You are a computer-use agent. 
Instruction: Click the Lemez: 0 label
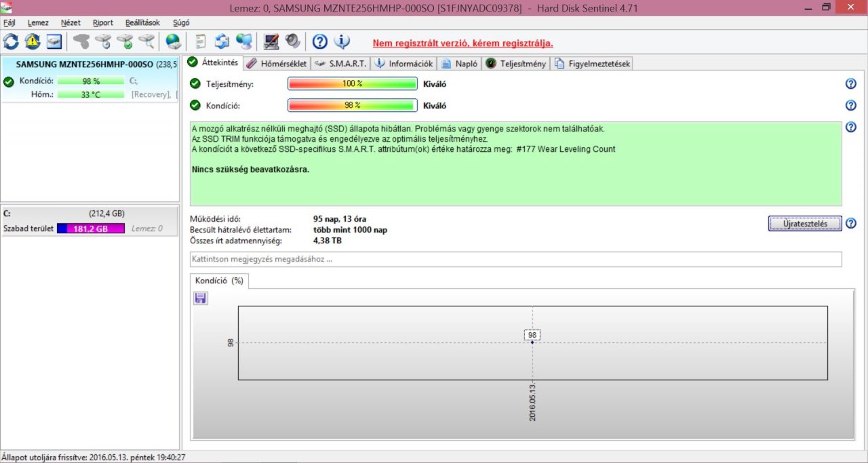click(x=147, y=228)
